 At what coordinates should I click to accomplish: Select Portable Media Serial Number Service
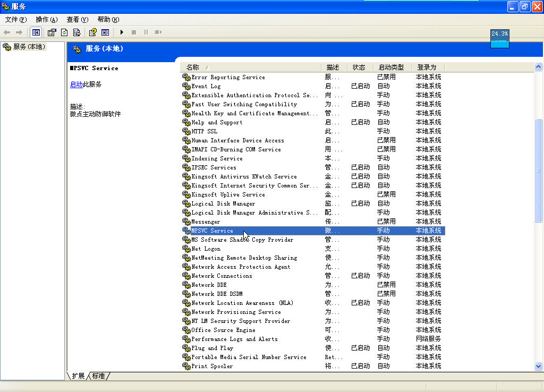[312, 356]
